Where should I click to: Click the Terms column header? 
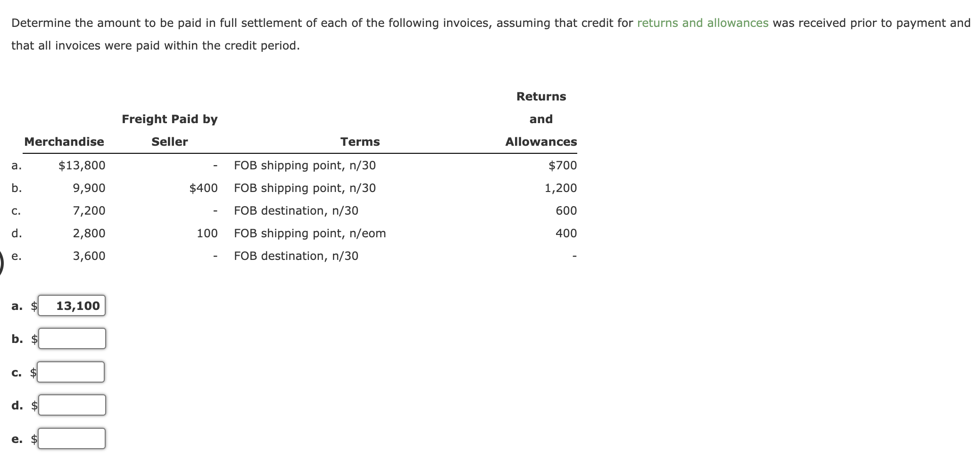360,142
